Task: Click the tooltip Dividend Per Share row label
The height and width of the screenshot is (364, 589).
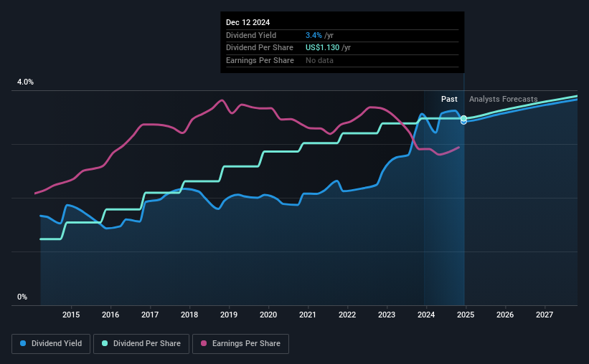Action: click(x=260, y=48)
